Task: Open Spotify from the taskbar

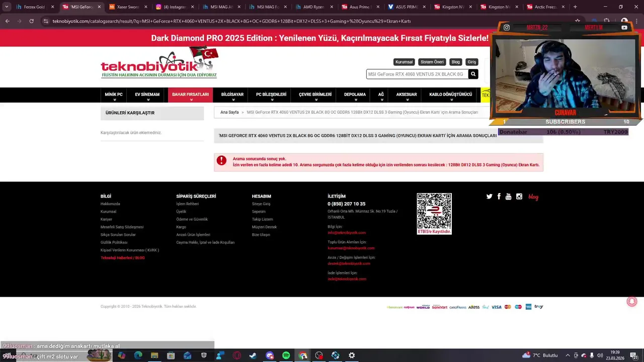Action: pyautogui.click(x=286, y=355)
